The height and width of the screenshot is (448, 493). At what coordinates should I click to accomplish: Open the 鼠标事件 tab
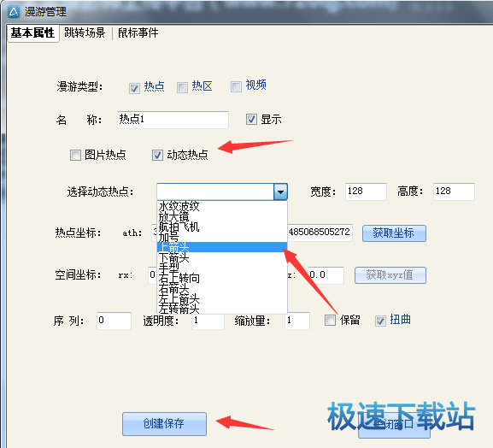138,32
